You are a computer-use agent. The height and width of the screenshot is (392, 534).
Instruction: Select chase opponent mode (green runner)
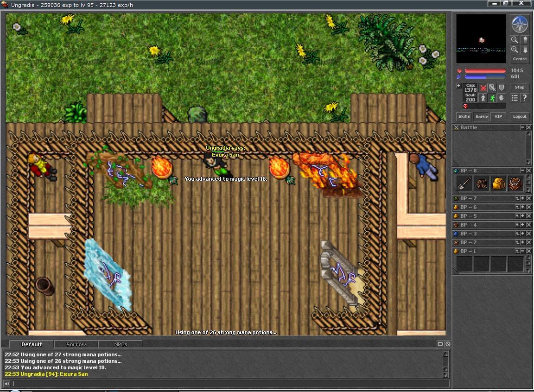(x=492, y=98)
